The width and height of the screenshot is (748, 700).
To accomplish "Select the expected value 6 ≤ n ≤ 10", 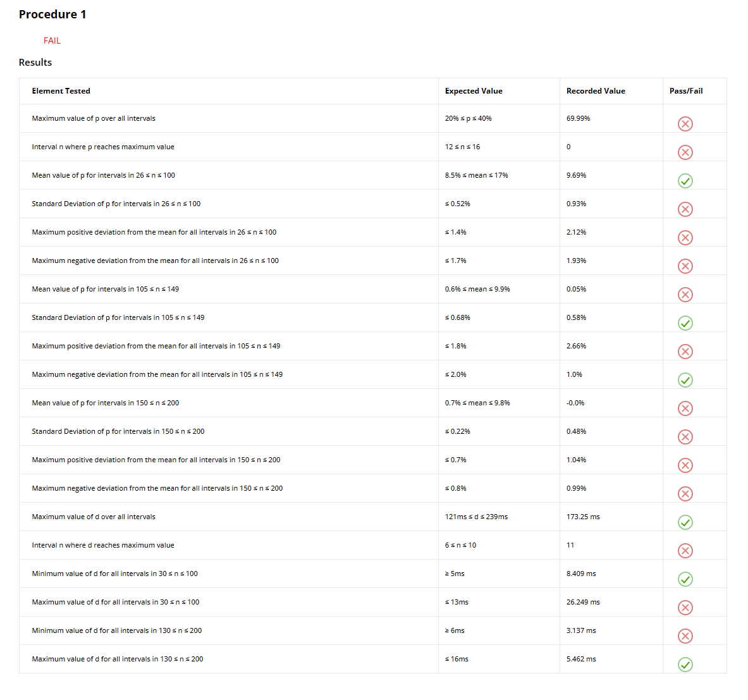I will pos(461,545).
